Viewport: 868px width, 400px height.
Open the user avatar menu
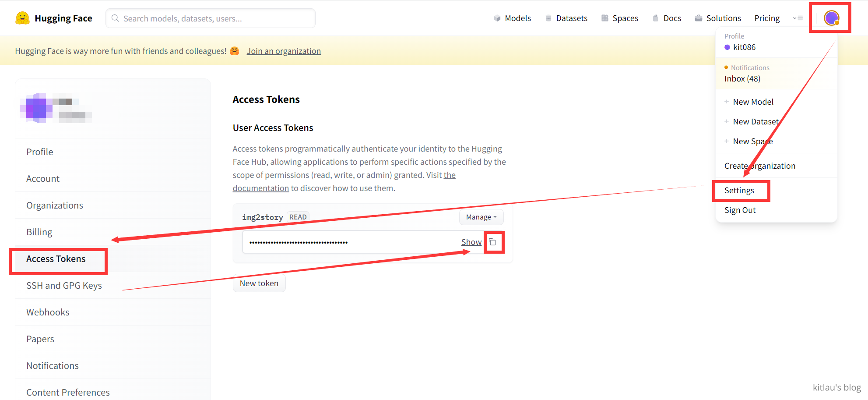coord(831,18)
